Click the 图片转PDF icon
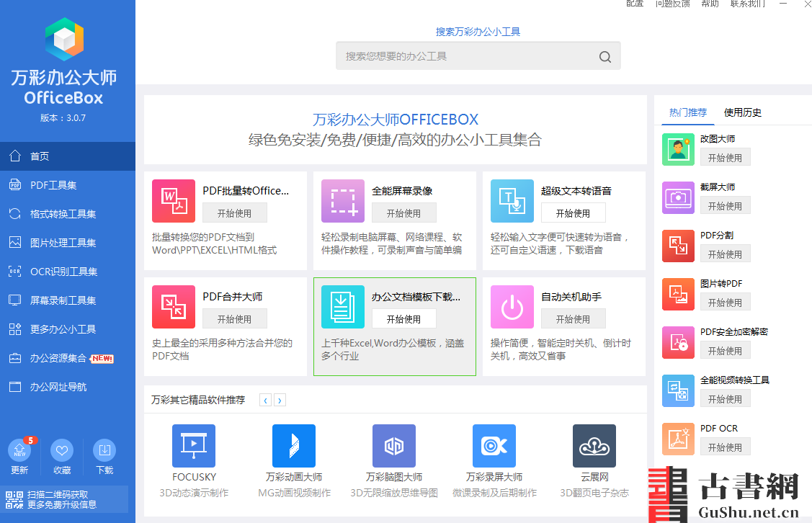The height and width of the screenshot is (523, 812). pos(679,294)
